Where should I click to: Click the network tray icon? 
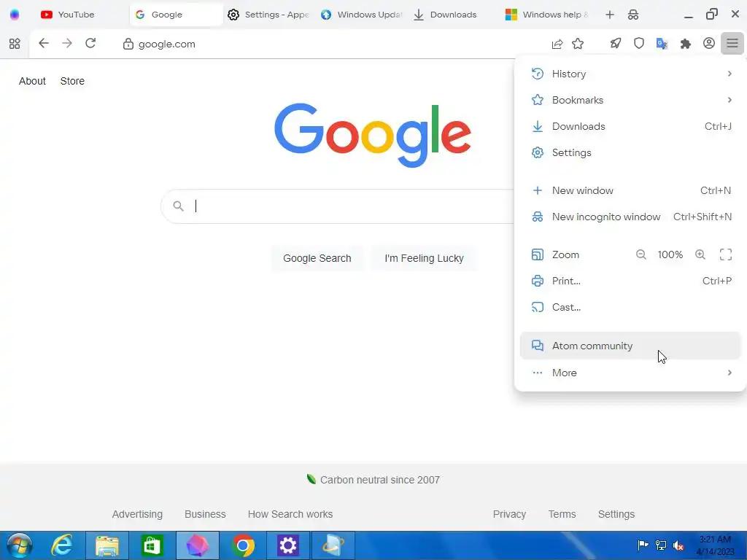[x=661, y=545]
